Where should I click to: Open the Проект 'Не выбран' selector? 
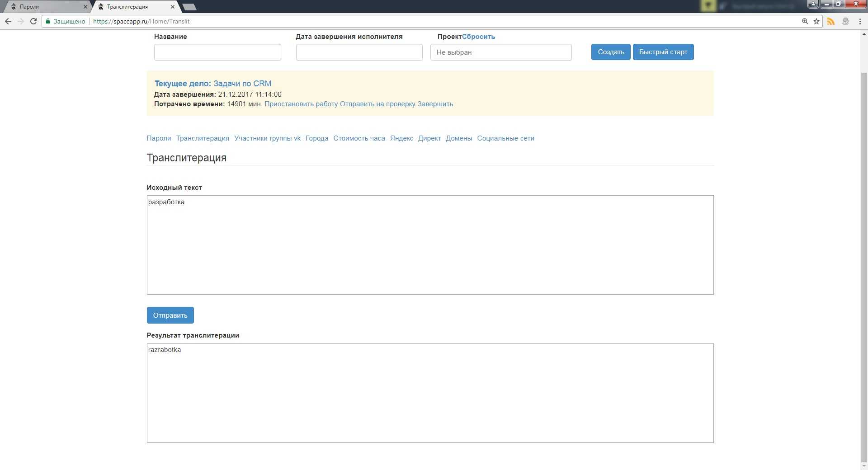[x=500, y=52]
